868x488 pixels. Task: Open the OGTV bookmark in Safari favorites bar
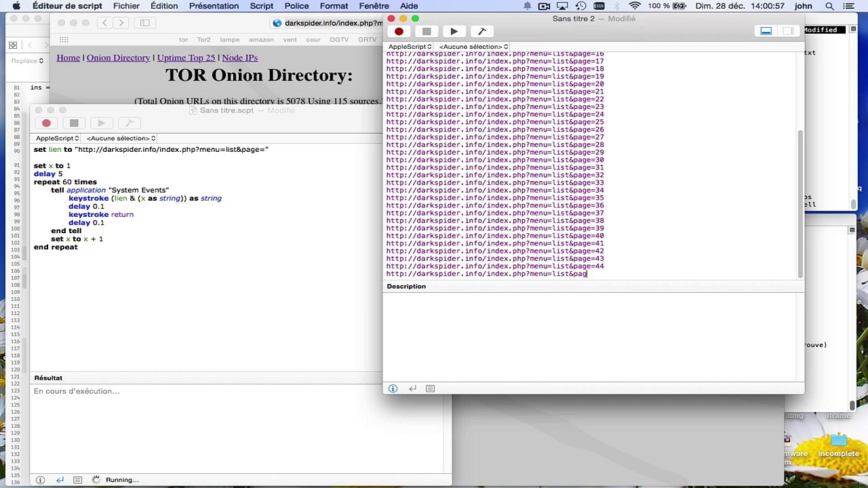[x=339, y=40]
